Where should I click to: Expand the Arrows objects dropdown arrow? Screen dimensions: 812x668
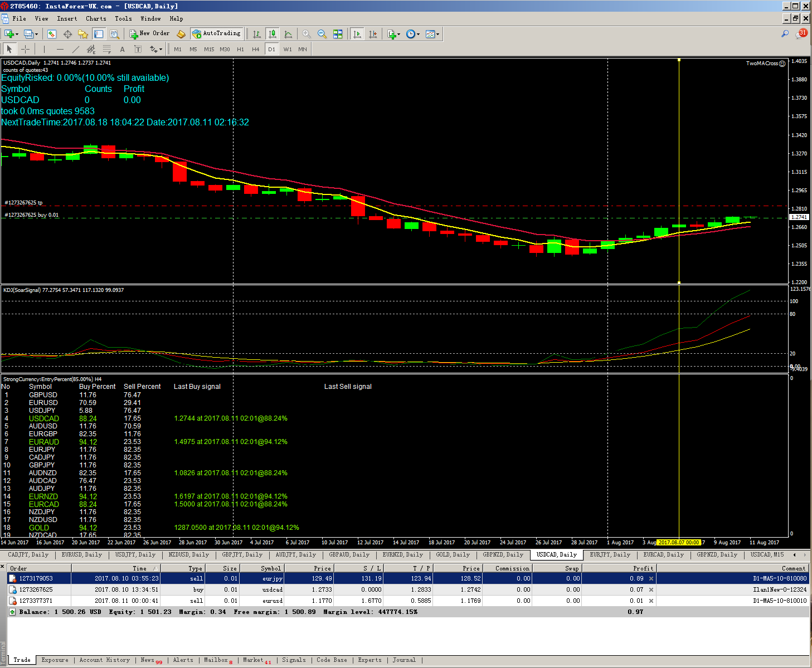161,50
